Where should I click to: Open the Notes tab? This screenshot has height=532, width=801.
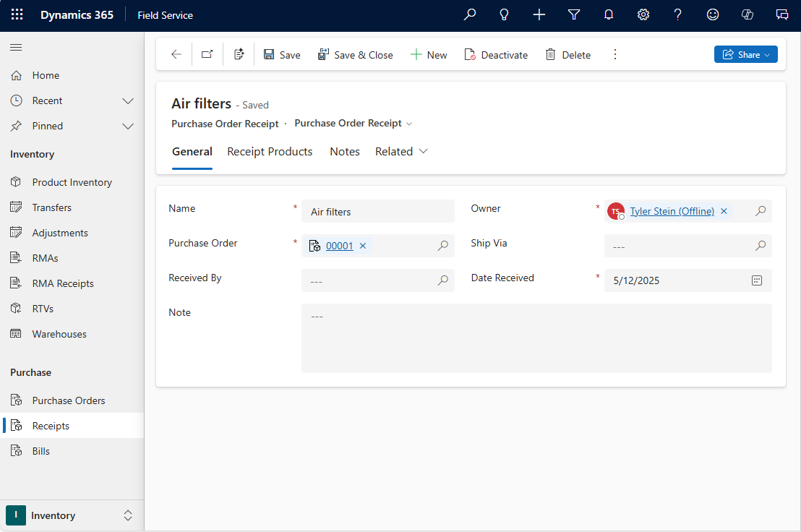(x=344, y=151)
